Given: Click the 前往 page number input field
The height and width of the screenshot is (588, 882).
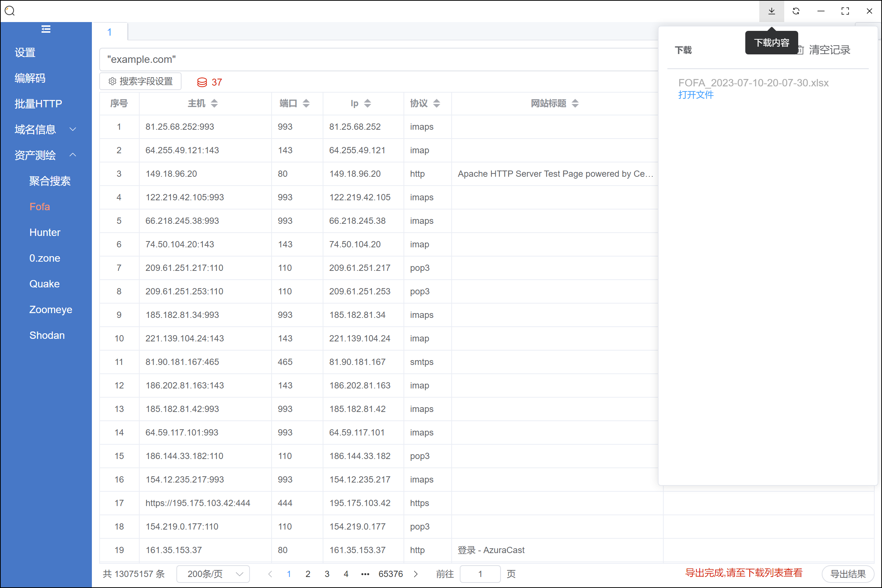Looking at the screenshot, I should [x=480, y=574].
